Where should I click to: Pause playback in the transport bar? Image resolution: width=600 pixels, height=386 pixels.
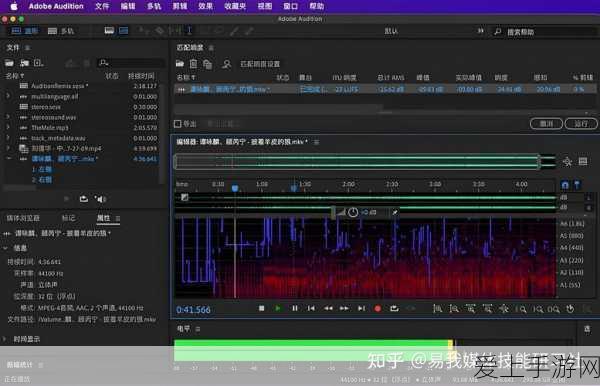point(295,308)
